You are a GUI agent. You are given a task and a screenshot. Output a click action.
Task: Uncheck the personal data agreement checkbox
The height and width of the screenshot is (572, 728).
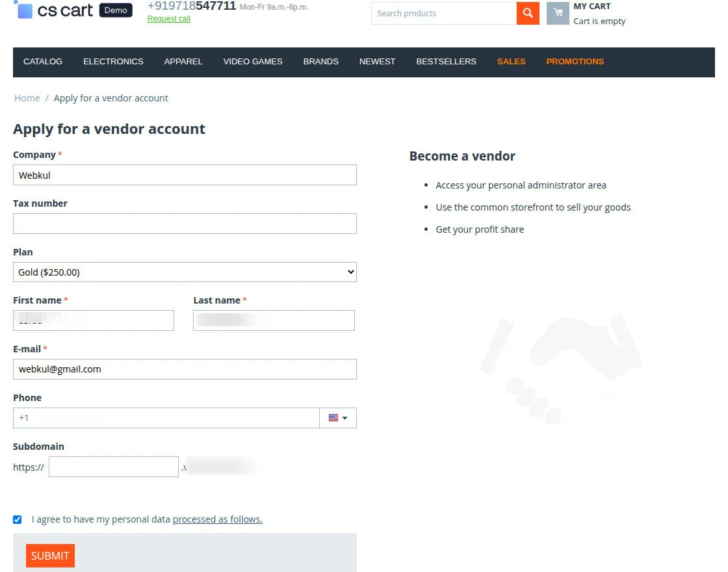tap(17, 519)
